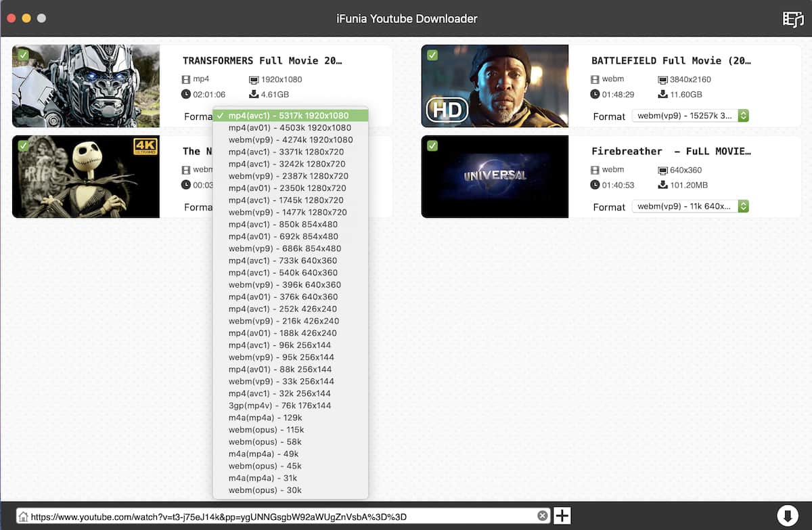Open the BATTLEFIELD format dropdown

pyautogui.click(x=690, y=116)
